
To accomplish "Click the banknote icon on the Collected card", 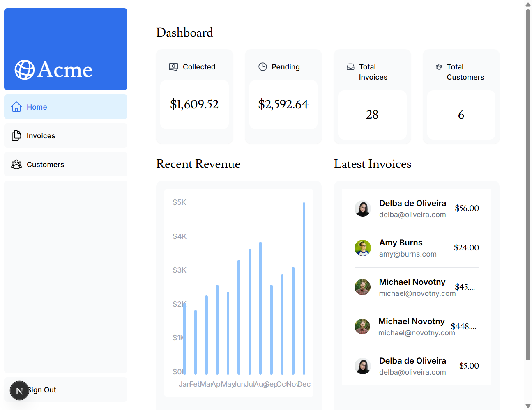I will pos(173,66).
